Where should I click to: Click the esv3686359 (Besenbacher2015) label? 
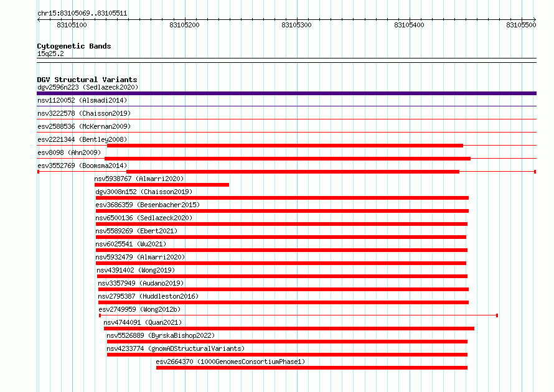click(148, 205)
